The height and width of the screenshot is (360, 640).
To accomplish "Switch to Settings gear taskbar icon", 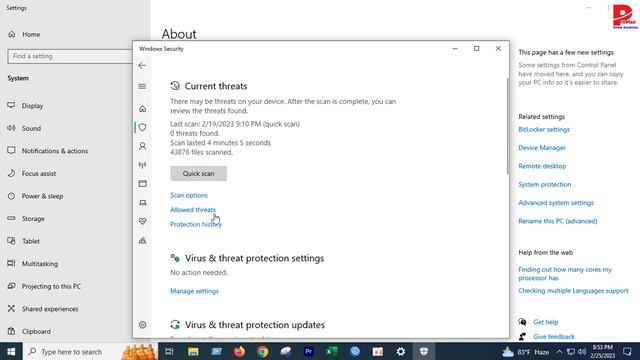I will click(401, 351).
